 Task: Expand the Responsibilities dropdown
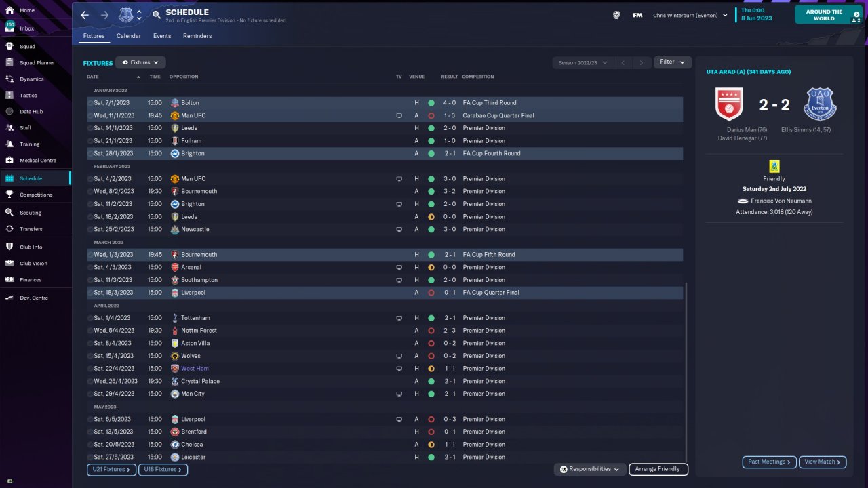(589, 469)
